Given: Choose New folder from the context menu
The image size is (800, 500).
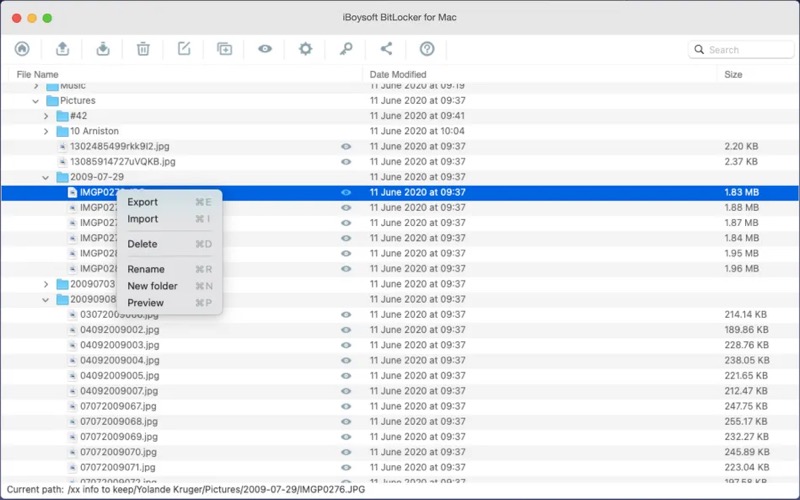Looking at the screenshot, I should [169, 286].
